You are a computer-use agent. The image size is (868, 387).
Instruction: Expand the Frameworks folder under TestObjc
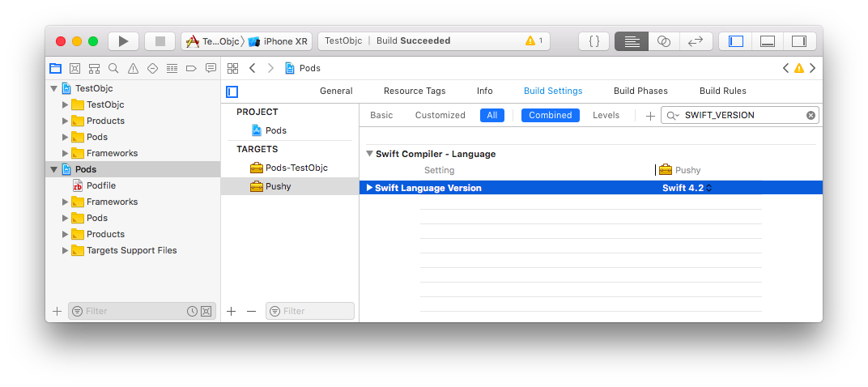(66, 153)
